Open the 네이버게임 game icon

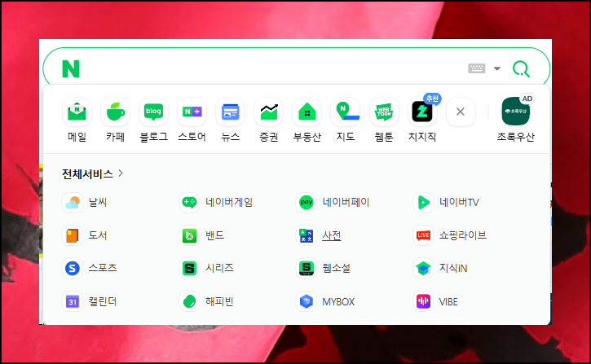click(x=189, y=203)
